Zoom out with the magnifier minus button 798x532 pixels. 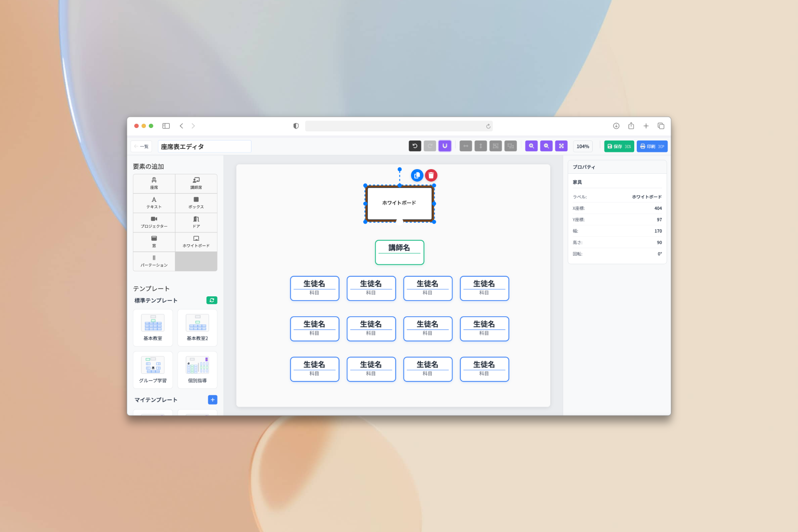coord(546,146)
